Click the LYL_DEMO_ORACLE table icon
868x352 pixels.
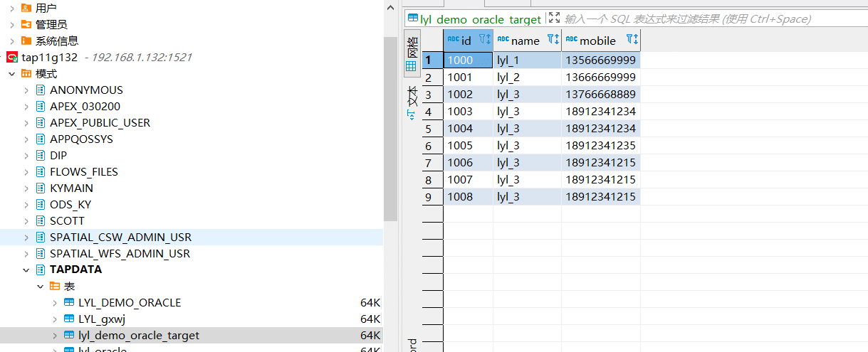point(69,303)
